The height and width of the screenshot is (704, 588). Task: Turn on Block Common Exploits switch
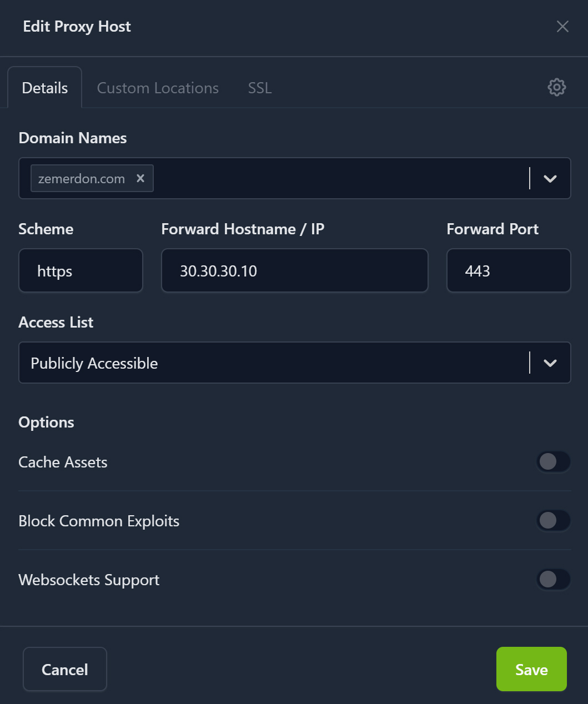pyautogui.click(x=553, y=520)
